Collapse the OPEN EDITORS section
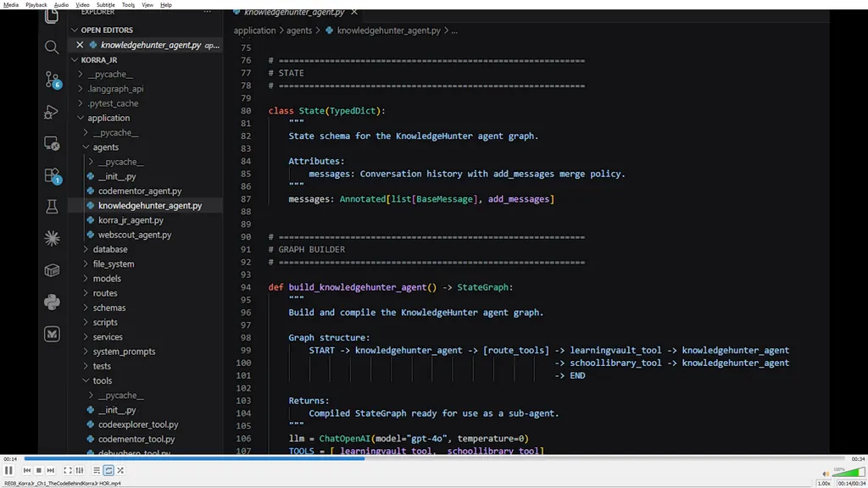The image size is (868, 488). (107, 30)
